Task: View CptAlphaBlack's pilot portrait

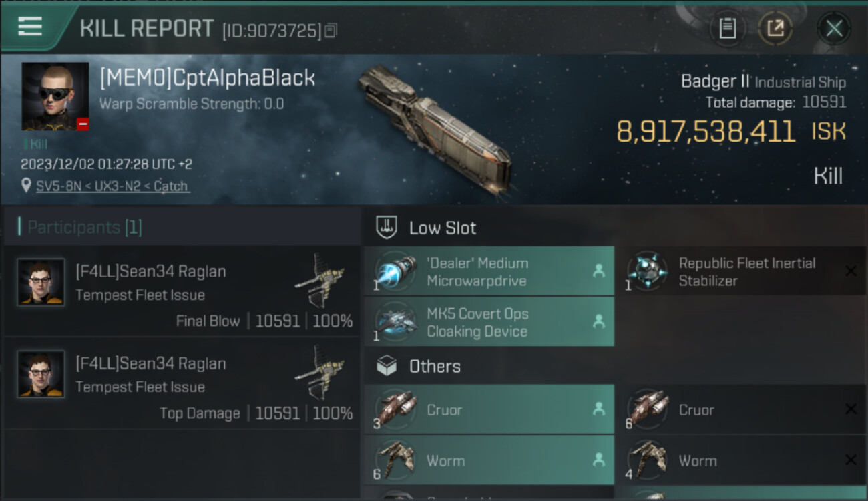Action: 55,96
